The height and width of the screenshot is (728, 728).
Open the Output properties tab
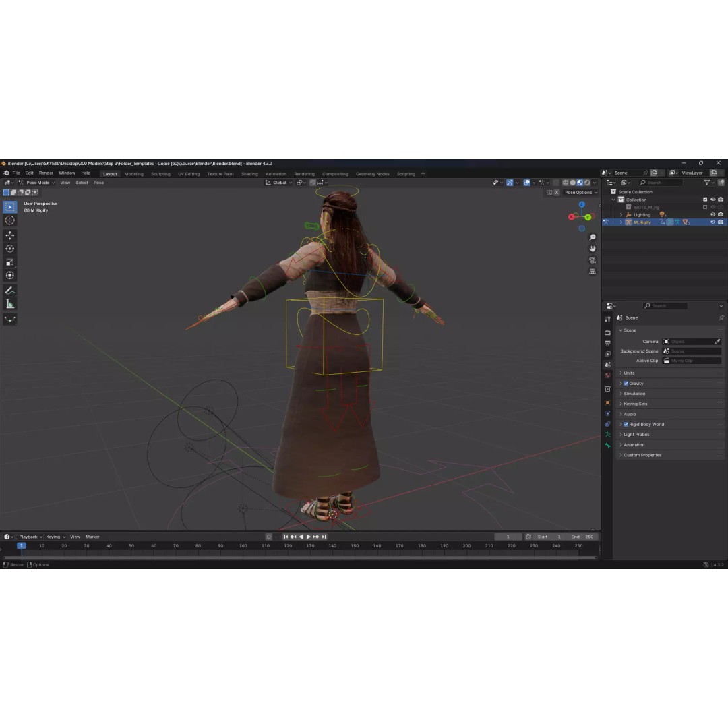coord(607,344)
